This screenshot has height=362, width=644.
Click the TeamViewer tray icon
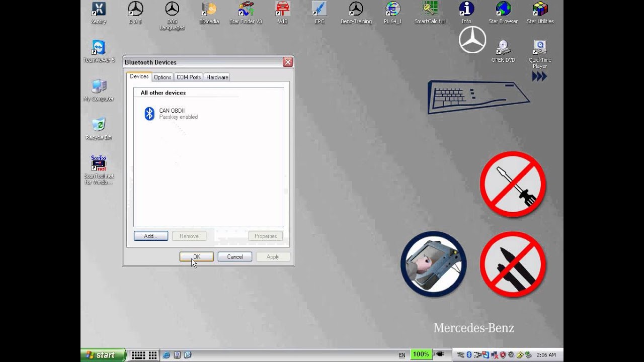point(486,354)
